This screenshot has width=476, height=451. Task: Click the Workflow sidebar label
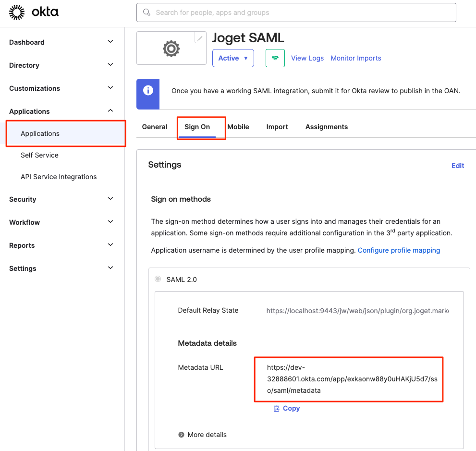(x=24, y=222)
